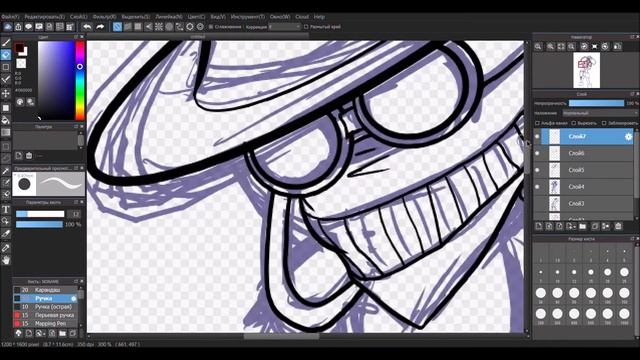Add a new layer folder

point(582,226)
